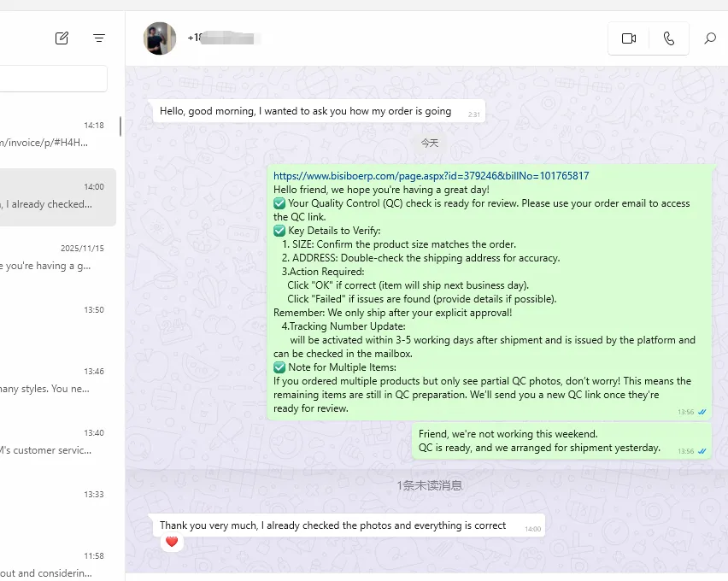Open the chat list filter menu

click(99, 38)
